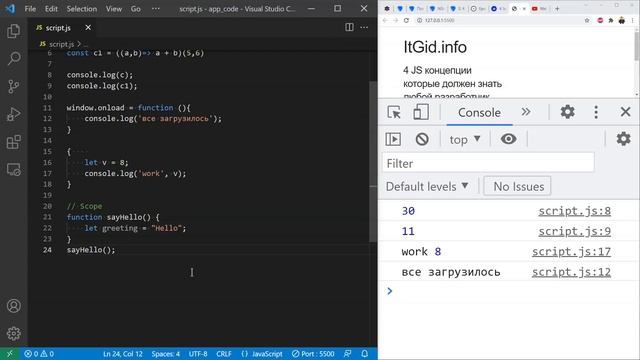Change encoding via UTF-8 indicator
640x360 pixels.
[198, 354]
